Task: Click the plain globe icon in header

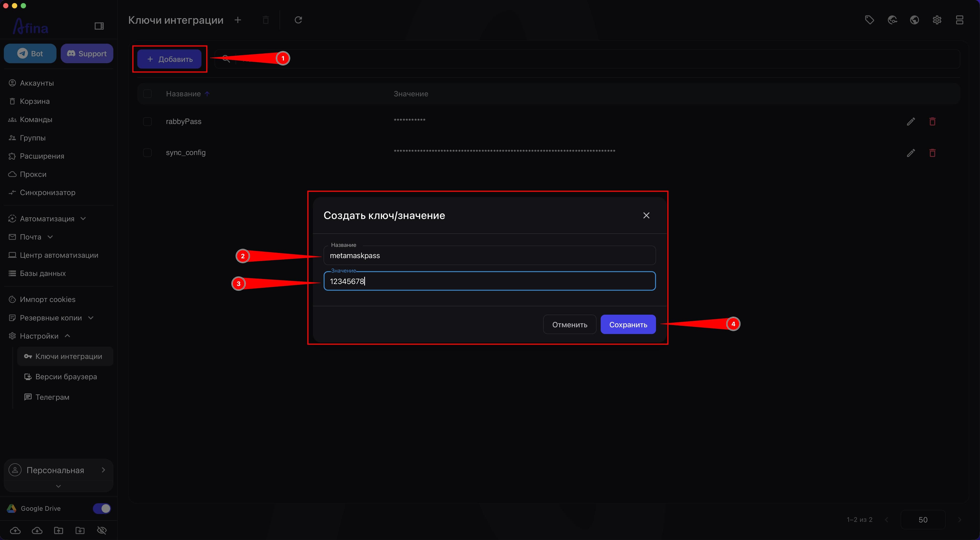Action: [914, 20]
